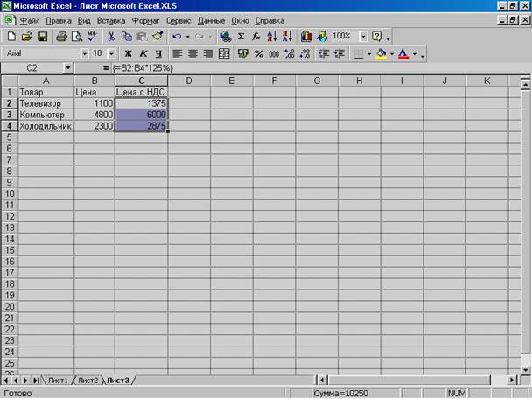Viewport: 532px width, 399px height.
Task: Click the Save floppy disk icon
Action: coord(42,37)
